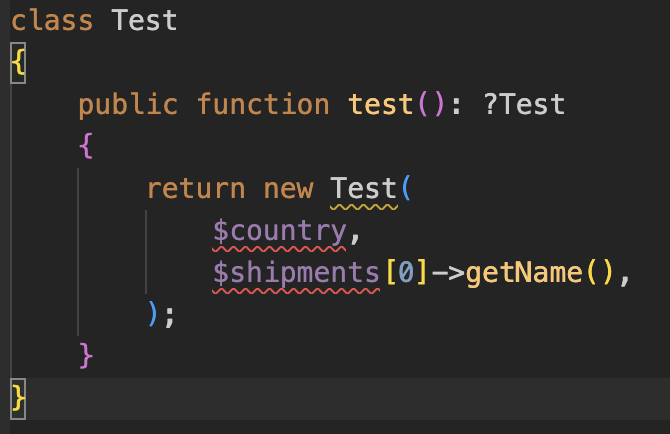Click the Test class name in the declaration
Screen dimensions: 670x434
click(144, 20)
